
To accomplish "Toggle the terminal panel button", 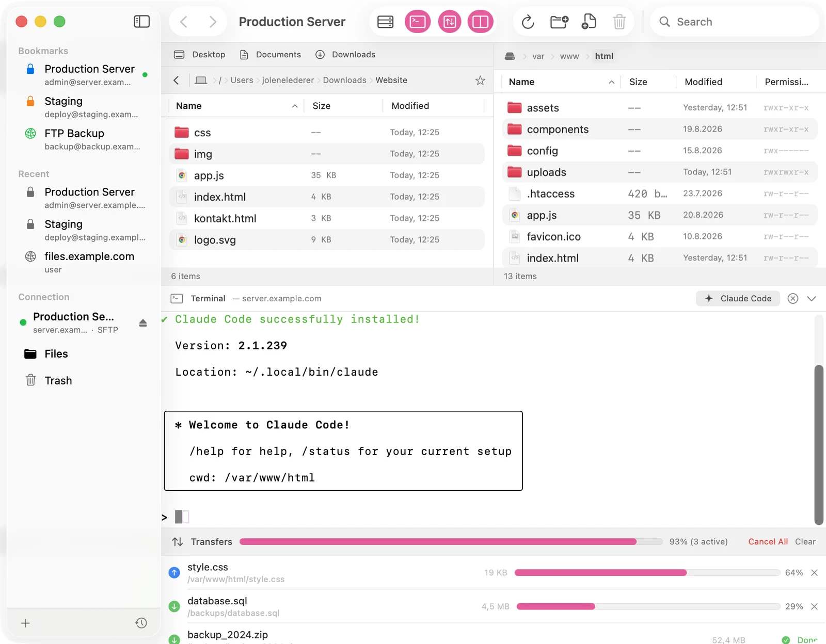I will (x=418, y=22).
